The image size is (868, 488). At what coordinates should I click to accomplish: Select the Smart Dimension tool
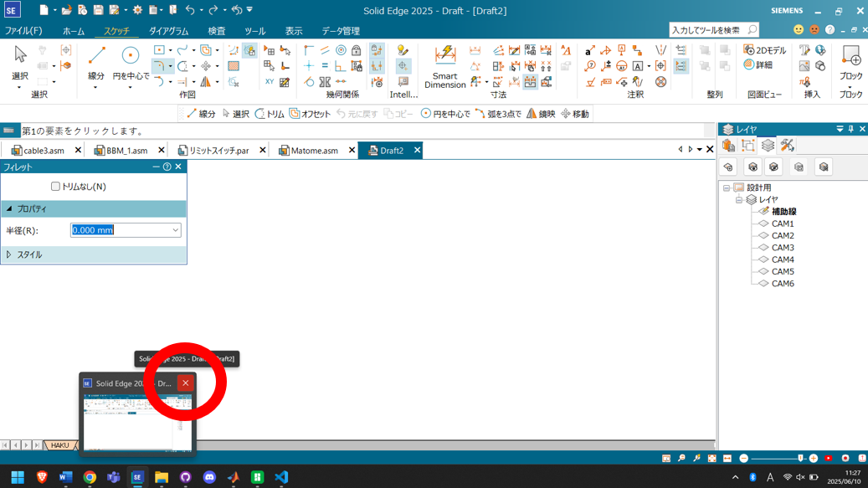tap(444, 66)
